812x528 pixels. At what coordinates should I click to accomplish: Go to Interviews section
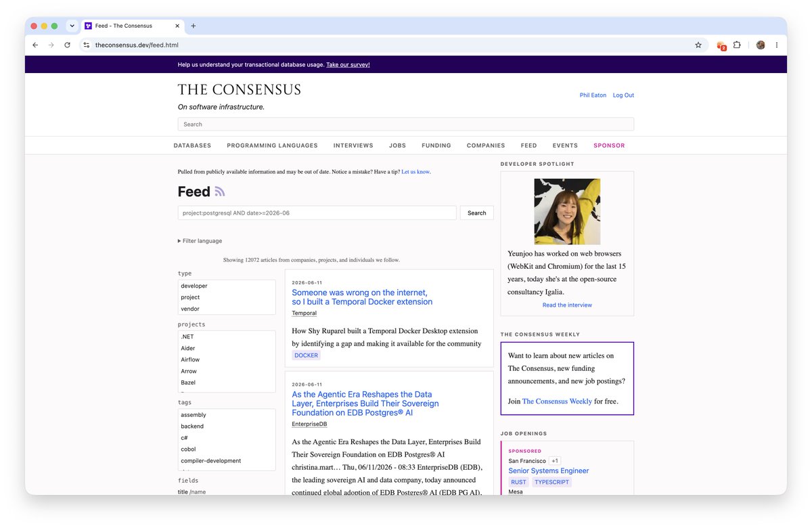[x=353, y=146]
